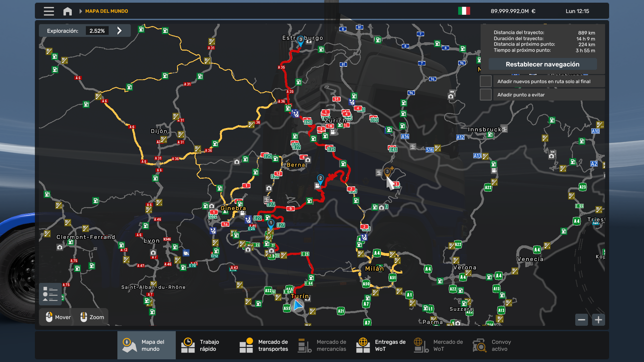This screenshot has width=644, height=362.
Task: Open the map legend list icon
Action: [x=50, y=294]
